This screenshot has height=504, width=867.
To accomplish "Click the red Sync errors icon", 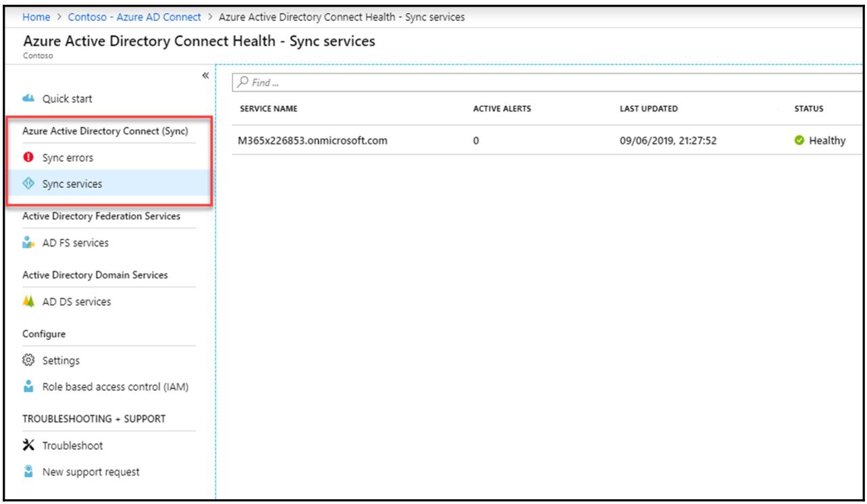I will coord(28,158).
